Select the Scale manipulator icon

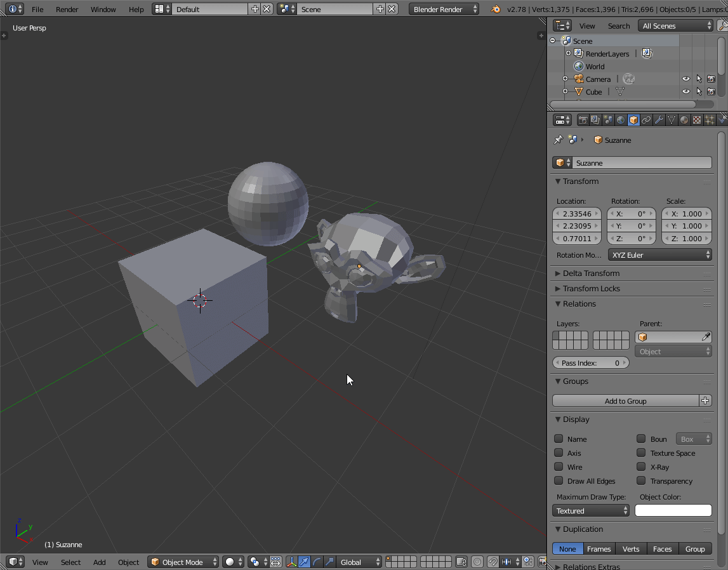329,562
